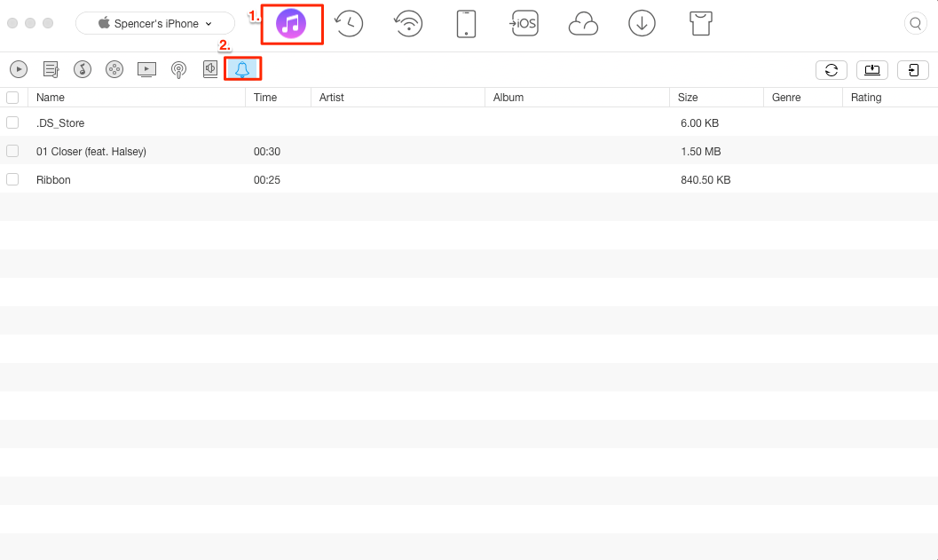
Task: Select the 01 Closer (feat. Halsey) name
Action: pos(91,152)
